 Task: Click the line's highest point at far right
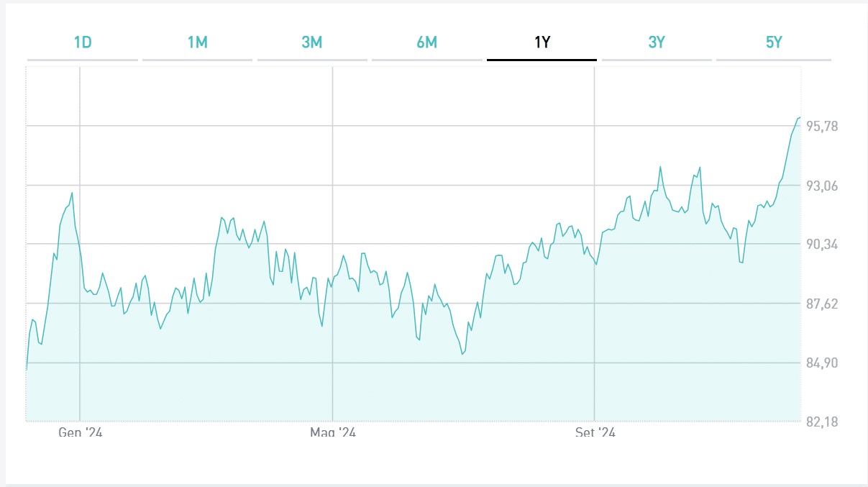[x=799, y=117]
